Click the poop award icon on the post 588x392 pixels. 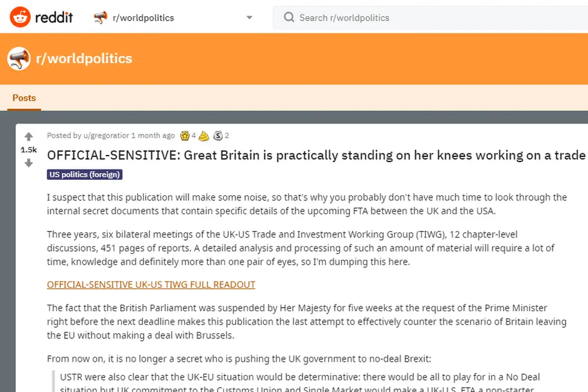click(203, 136)
